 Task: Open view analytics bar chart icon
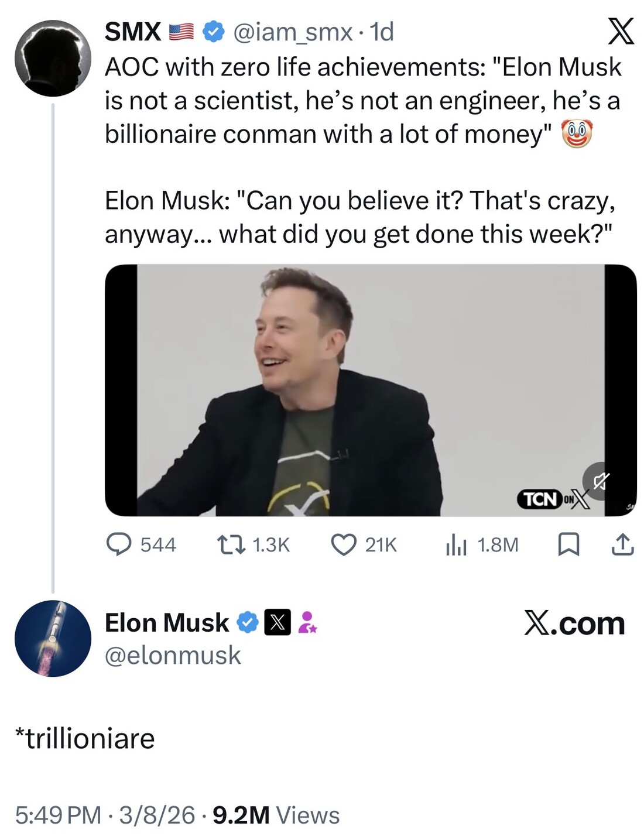pos(456,544)
